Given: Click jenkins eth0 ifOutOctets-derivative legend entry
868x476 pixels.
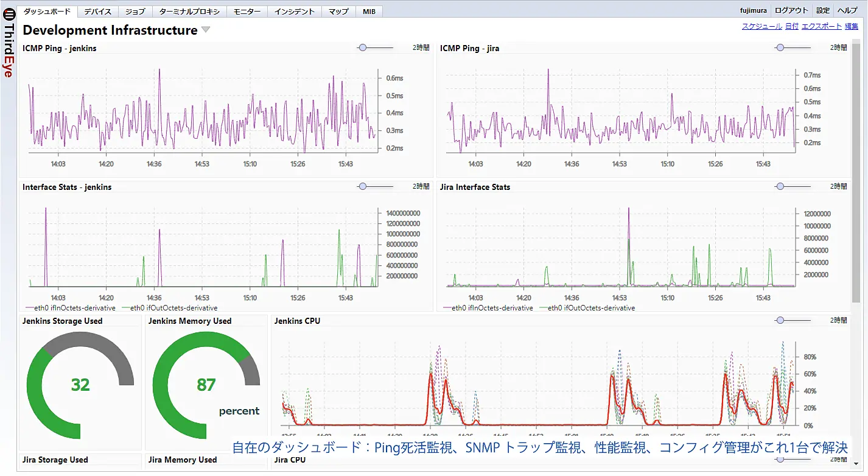Looking at the screenshot, I should click(x=169, y=308).
